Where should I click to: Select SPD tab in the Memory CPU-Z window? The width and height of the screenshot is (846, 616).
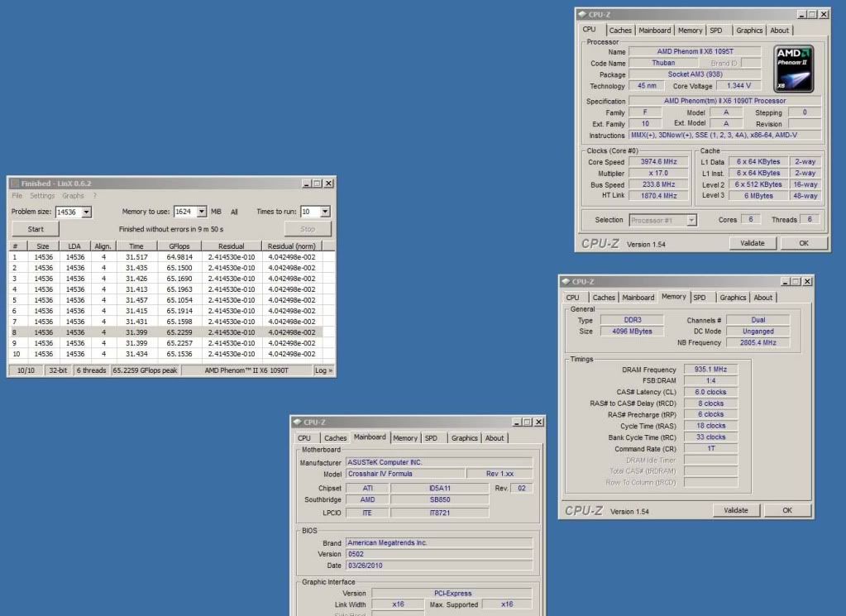(x=700, y=298)
